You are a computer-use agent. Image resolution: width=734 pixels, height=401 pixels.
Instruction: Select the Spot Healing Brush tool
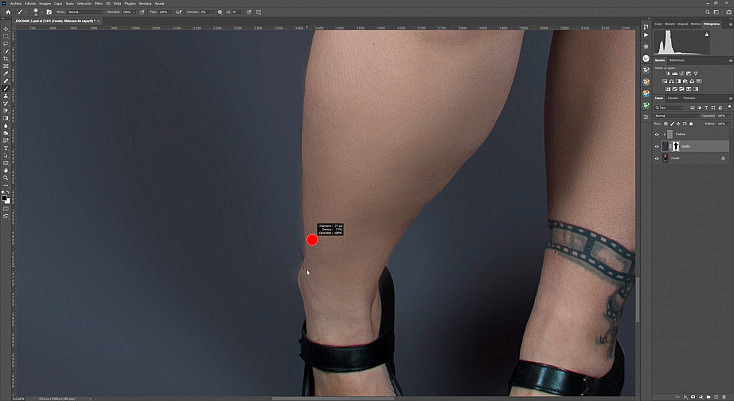pos(6,81)
